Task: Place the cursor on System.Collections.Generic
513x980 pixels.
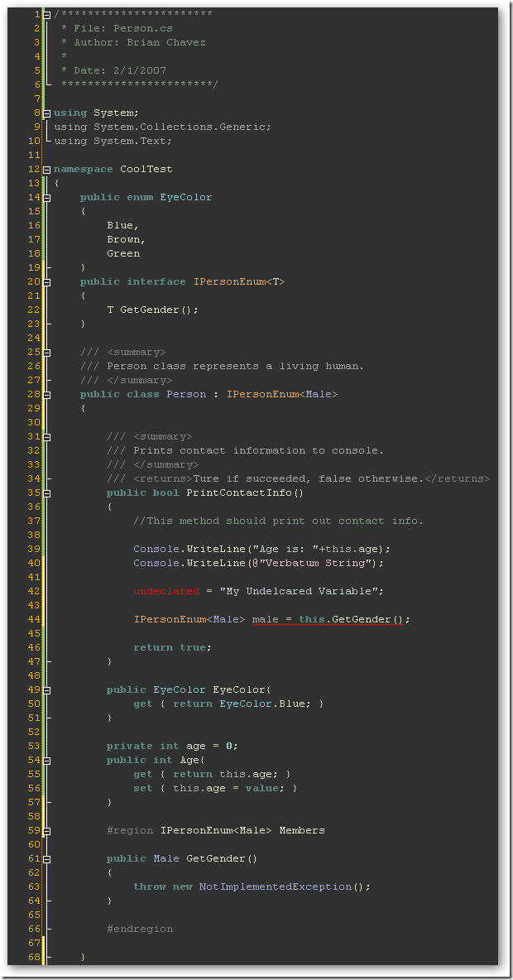Action: 181,127
